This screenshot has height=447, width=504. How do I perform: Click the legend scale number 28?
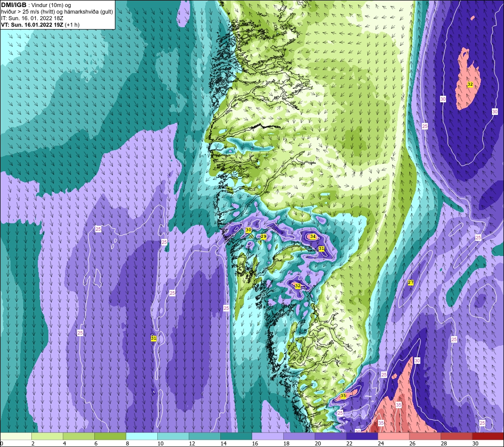444,443
